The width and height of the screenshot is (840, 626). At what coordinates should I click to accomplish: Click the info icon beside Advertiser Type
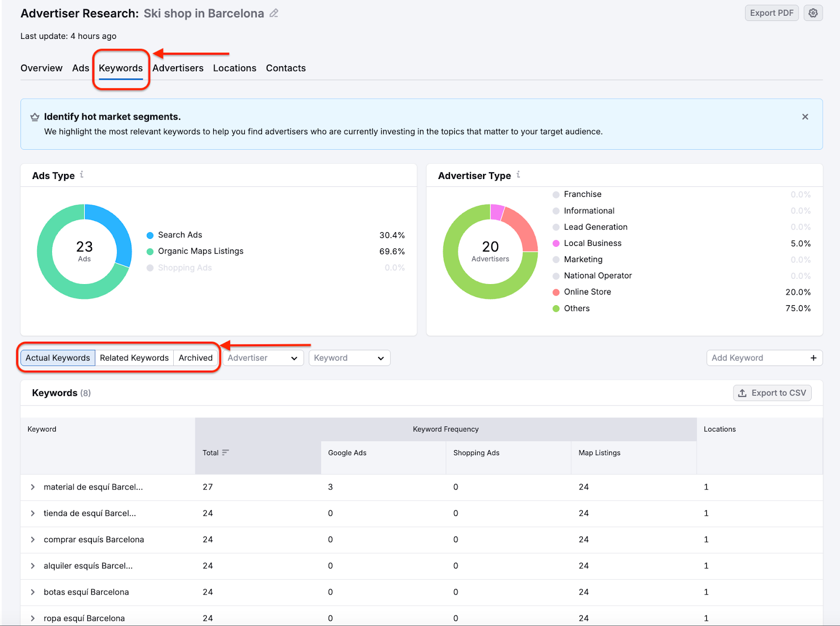point(518,175)
